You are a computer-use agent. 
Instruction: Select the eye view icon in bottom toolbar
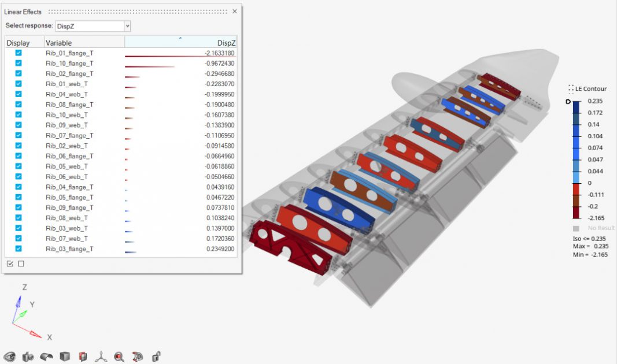pyautogui.click(x=9, y=356)
